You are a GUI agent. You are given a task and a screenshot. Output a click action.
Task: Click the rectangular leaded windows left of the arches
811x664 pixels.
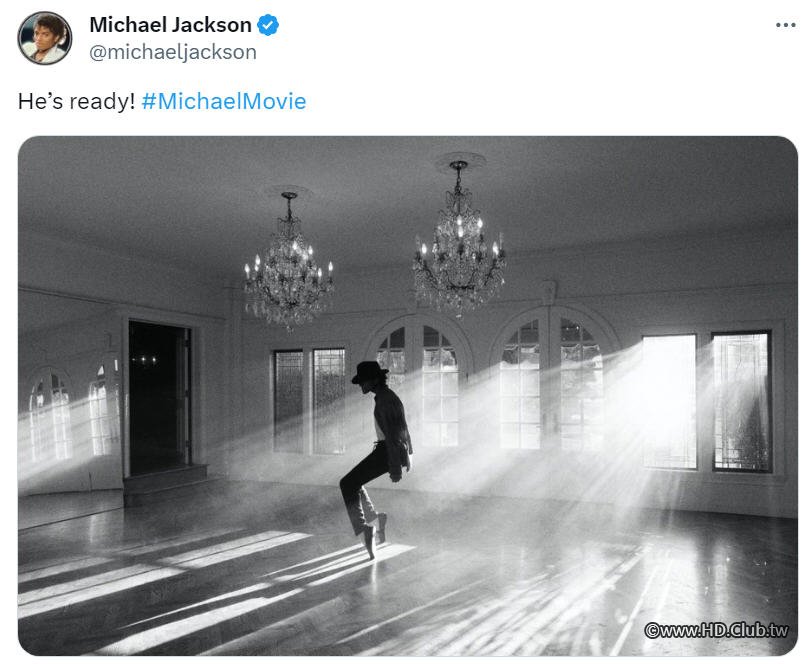[309, 401]
